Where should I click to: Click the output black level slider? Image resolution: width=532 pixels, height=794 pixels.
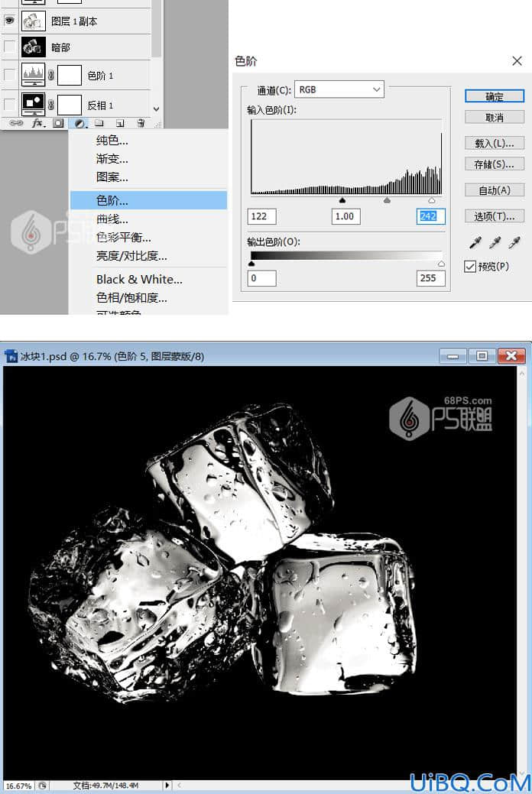251,264
